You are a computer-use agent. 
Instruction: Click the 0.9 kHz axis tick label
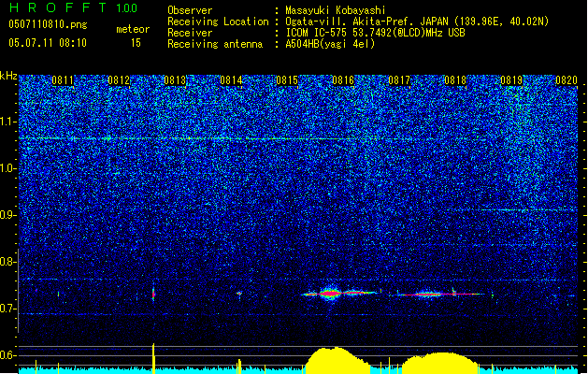pos(8,215)
